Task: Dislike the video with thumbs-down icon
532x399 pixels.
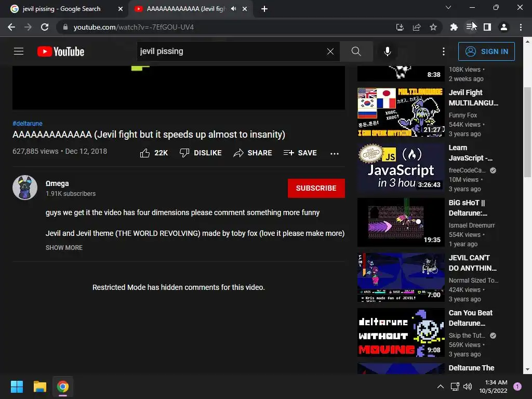Action: pos(184,153)
